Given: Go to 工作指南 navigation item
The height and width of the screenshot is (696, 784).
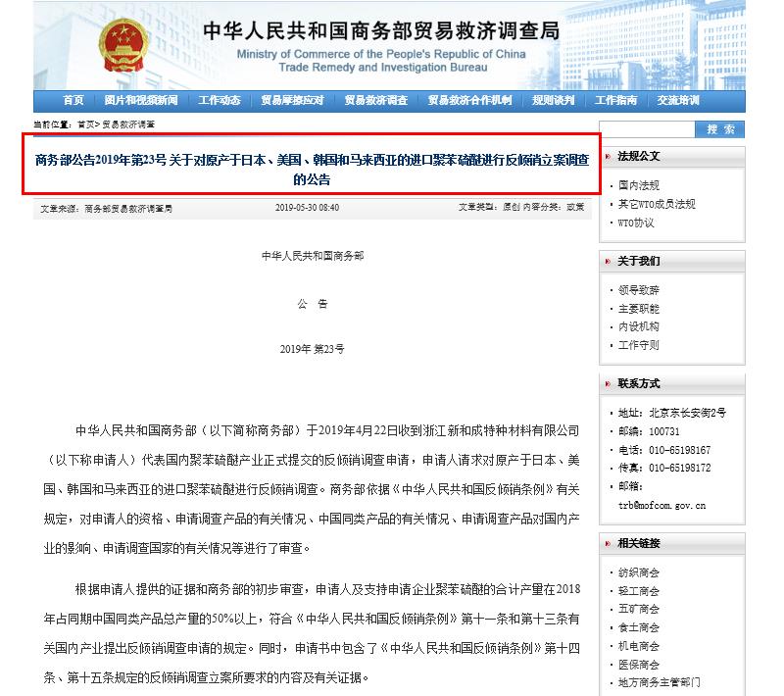Looking at the screenshot, I should point(616,101).
